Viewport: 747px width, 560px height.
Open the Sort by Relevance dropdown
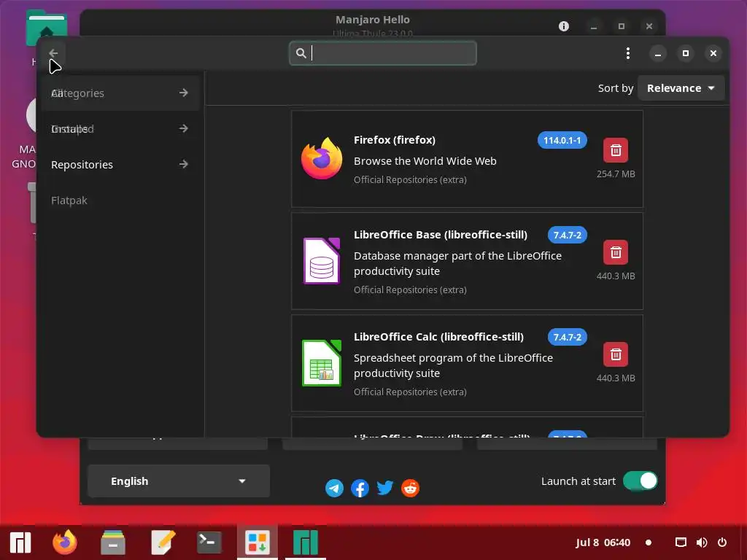(x=681, y=88)
